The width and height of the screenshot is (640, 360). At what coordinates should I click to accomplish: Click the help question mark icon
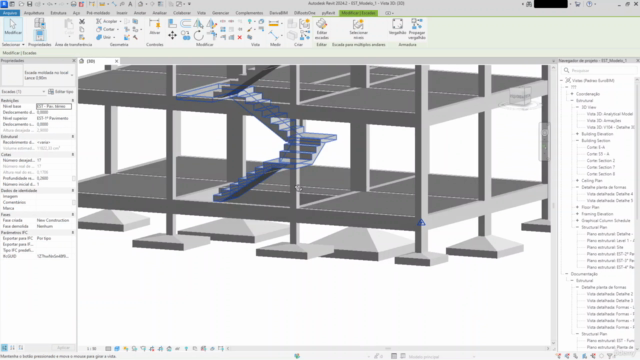pyautogui.click(x=589, y=4)
